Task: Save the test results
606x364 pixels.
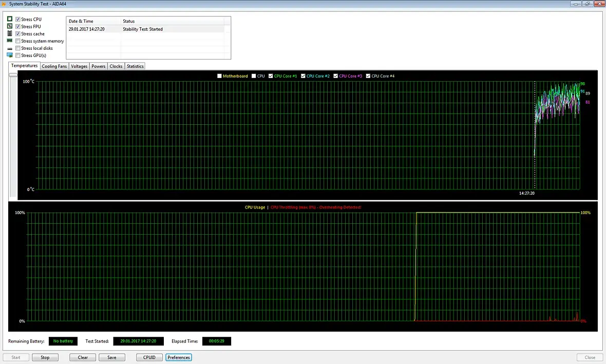Action: pos(111,357)
